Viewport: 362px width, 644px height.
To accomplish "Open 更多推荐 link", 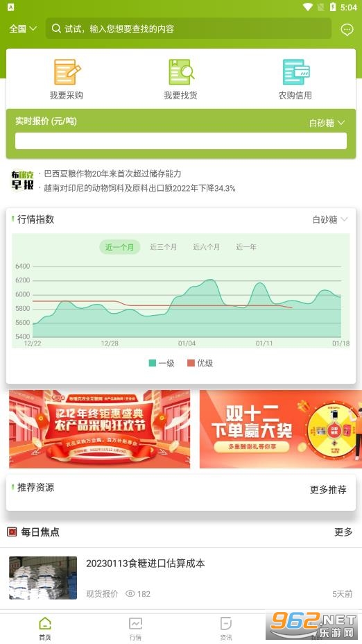I will click(x=328, y=489).
